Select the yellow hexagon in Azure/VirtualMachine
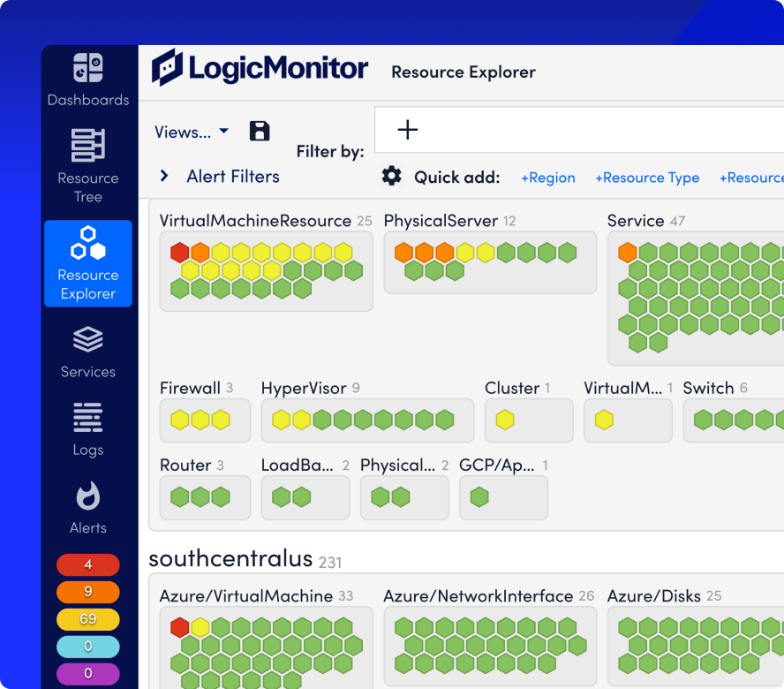 click(200, 627)
